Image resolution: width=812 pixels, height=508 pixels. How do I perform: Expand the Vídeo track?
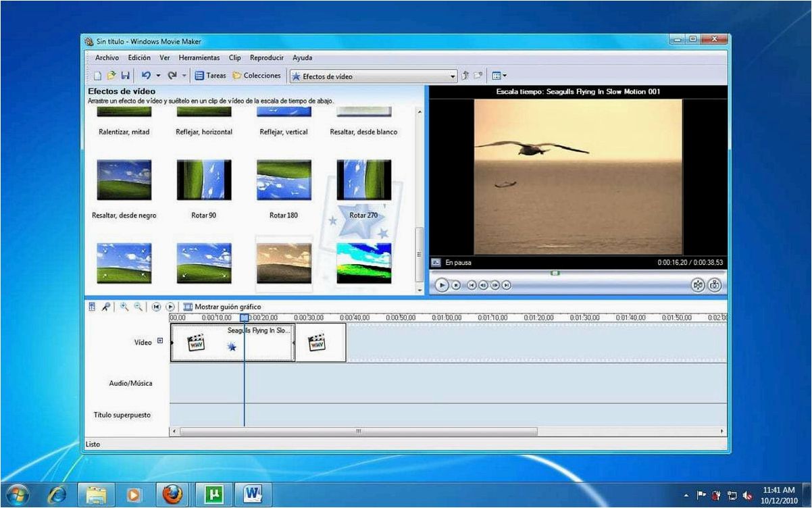160,341
